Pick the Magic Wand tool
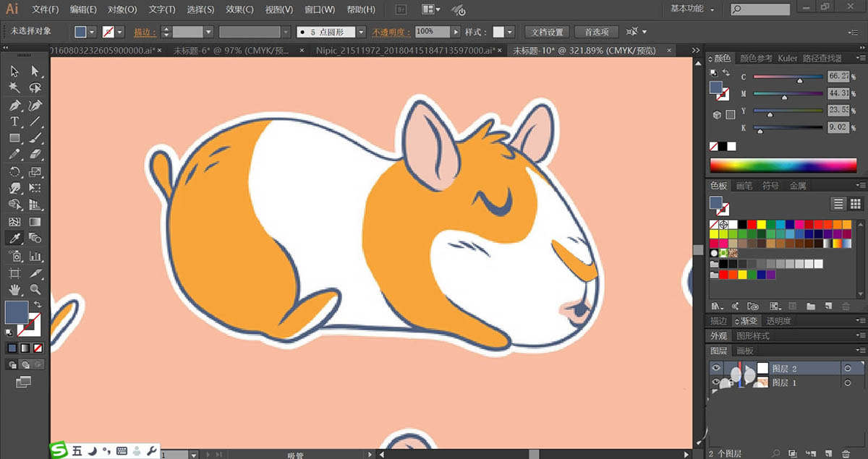This screenshot has width=868, height=459. pos(14,87)
